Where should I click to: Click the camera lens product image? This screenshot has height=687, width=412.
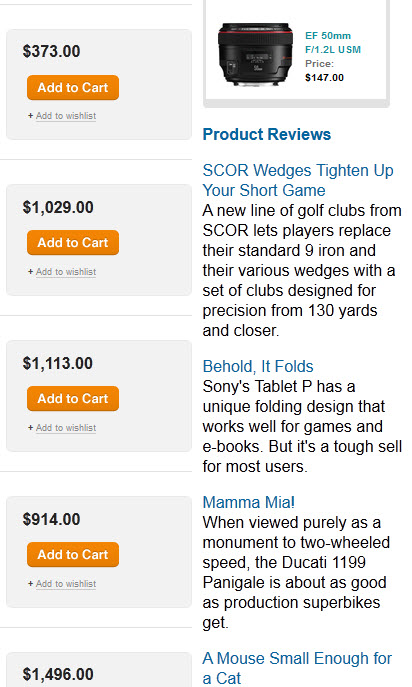256,54
